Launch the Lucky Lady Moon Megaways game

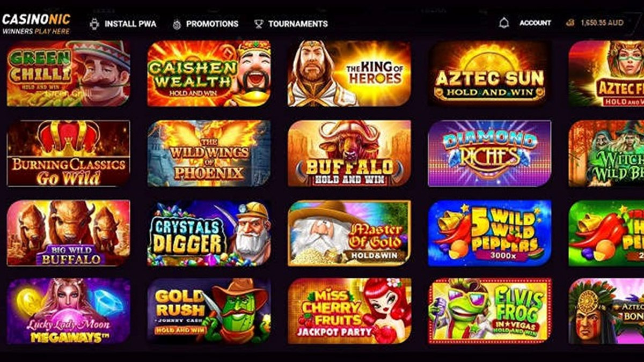tap(68, 311)
